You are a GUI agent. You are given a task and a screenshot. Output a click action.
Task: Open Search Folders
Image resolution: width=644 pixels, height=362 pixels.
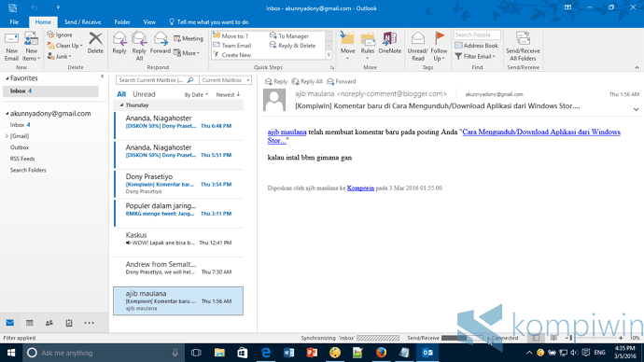point(28,170)
